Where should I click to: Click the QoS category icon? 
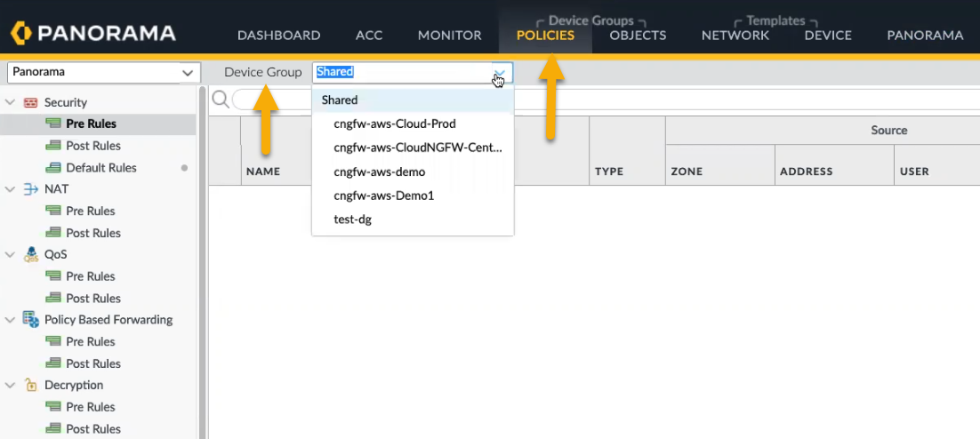30,254
